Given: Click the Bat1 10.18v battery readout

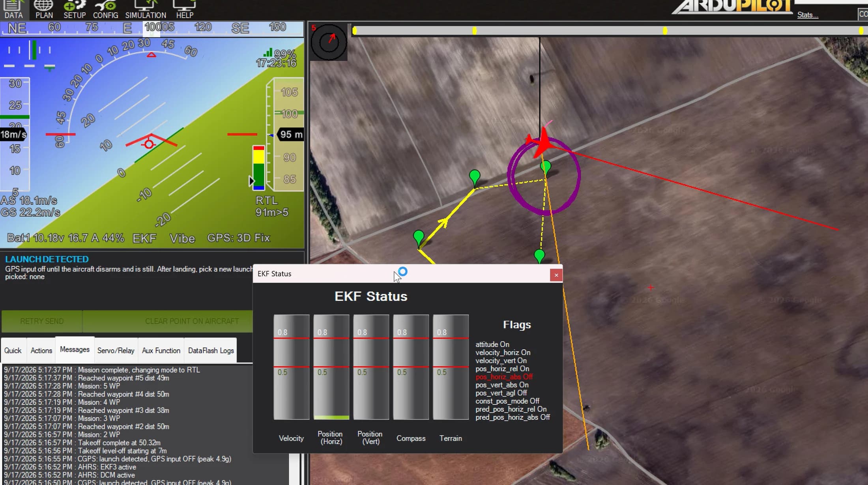Looking at the screenshot, I should [65, 238].
